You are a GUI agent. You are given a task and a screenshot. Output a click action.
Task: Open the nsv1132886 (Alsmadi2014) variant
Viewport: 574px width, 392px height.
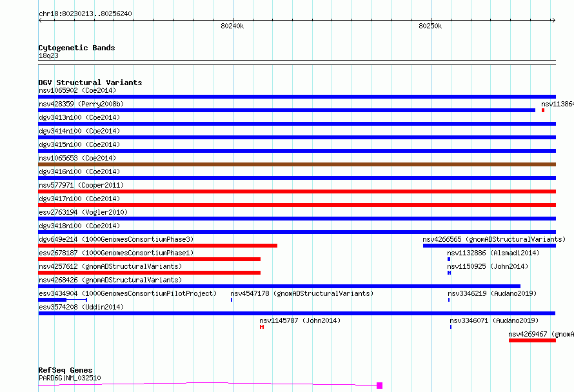click(493, 253)
